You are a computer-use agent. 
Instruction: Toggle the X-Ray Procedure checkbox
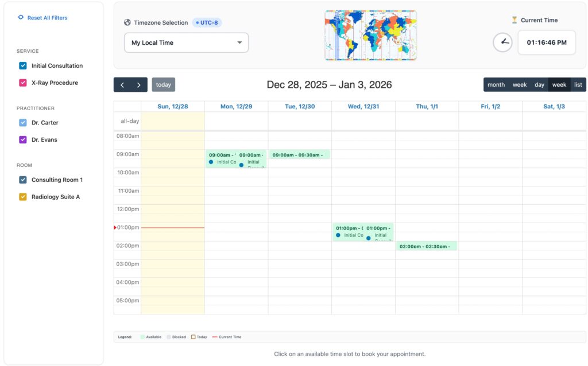tap(23, 83)
